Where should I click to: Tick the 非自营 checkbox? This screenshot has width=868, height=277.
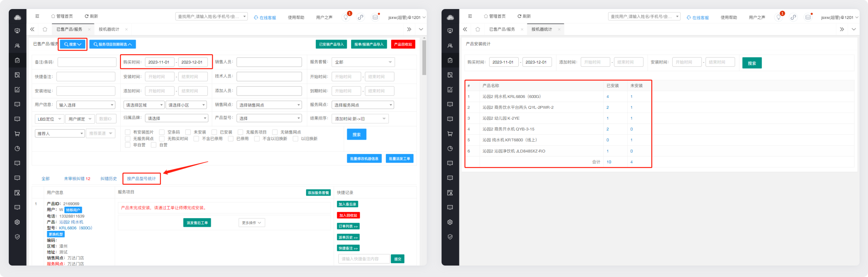pos(128,145)
